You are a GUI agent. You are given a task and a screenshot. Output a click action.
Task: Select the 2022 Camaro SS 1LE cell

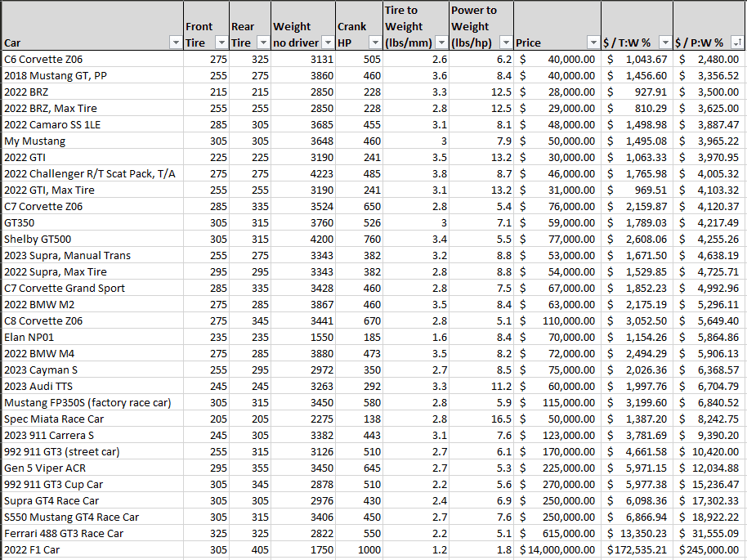point(92,124)
